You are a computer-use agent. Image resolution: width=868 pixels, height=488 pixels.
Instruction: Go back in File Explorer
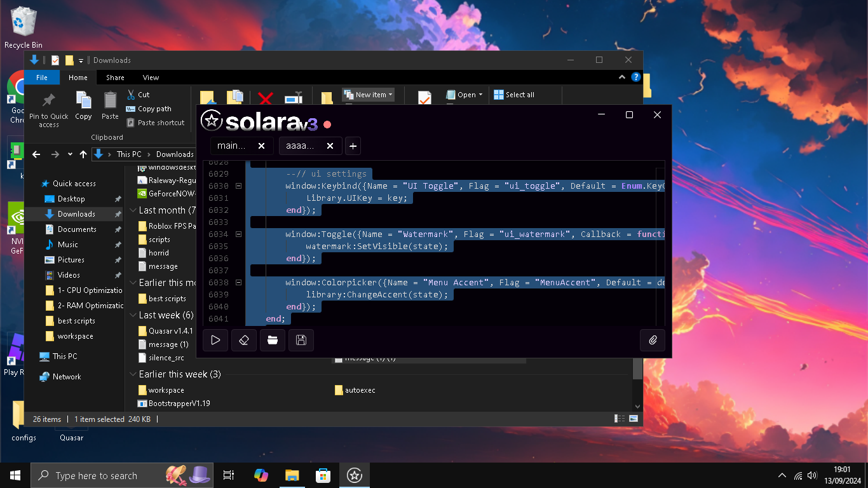36,154
